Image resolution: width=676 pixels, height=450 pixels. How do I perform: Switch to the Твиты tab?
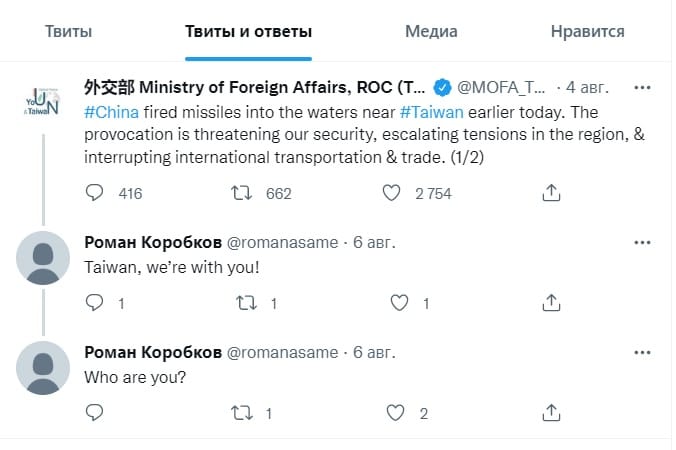[69, 31]
